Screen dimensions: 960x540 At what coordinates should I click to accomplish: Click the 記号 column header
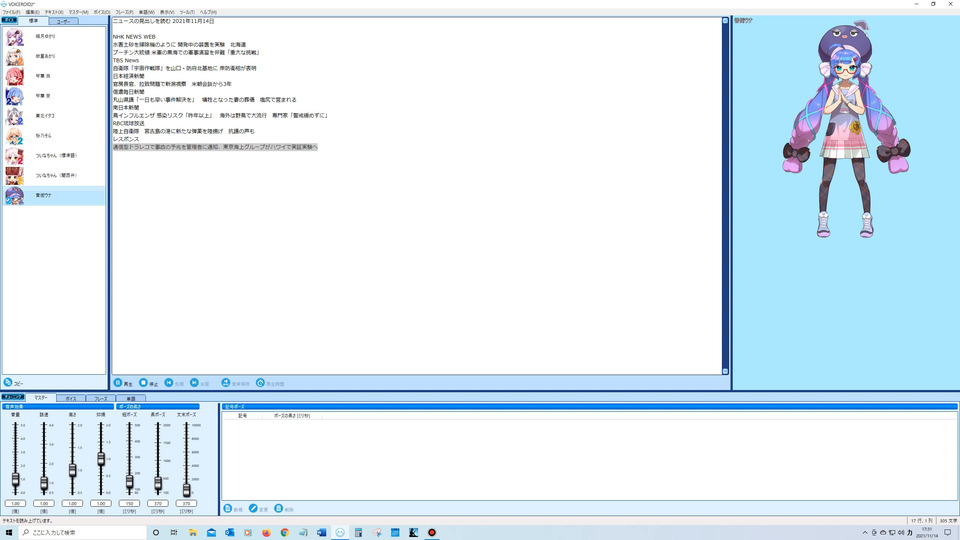coord(242,416)
